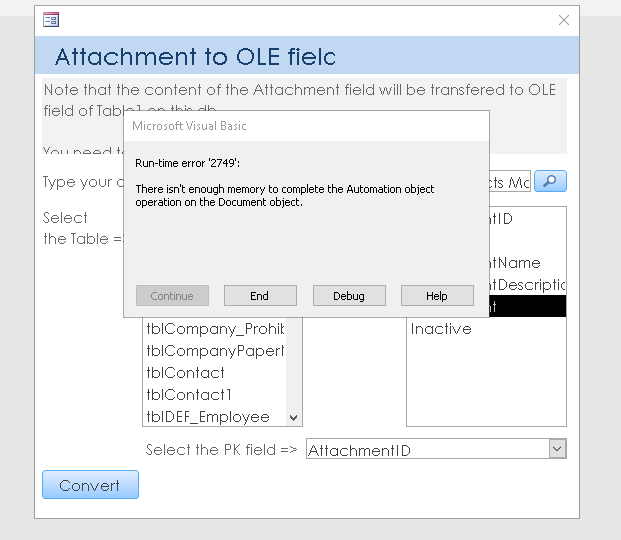The image size is (621, 540).
Task: Select Inactive in the field list
Action: tap(441, 329)
